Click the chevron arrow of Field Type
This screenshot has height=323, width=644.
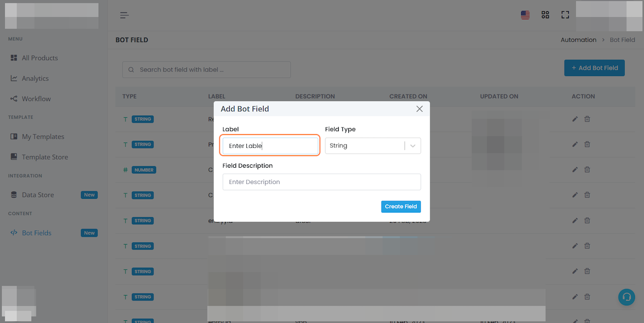(413, 146)
